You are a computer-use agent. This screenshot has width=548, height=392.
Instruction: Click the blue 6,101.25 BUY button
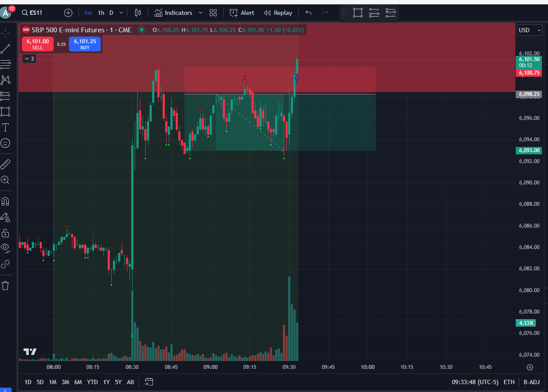(85, 44)
